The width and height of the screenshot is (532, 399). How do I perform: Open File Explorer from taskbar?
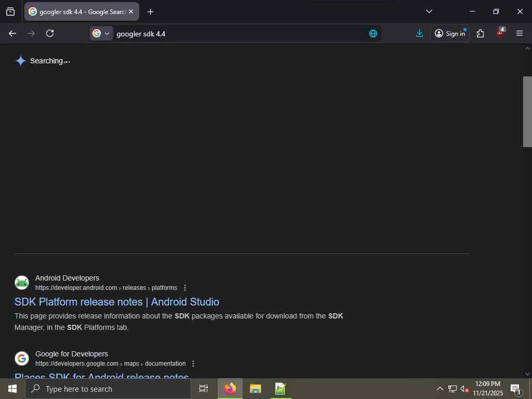256,389
